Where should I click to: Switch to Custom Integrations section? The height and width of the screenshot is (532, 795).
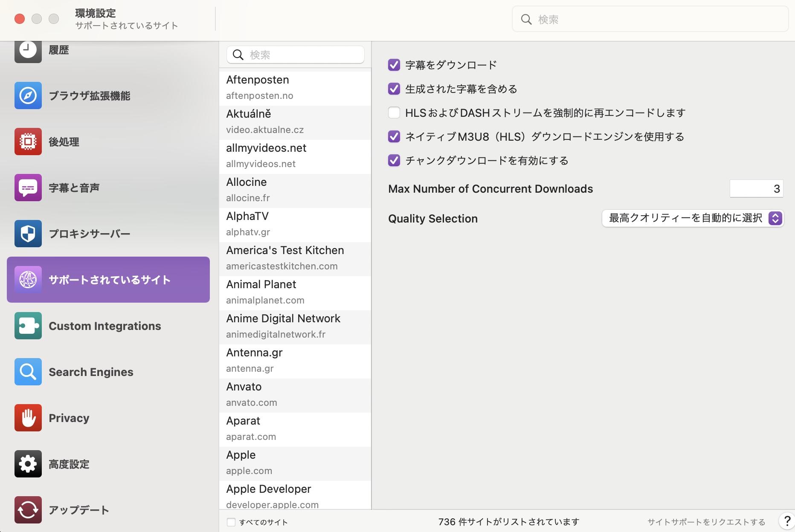click(108, 326)
